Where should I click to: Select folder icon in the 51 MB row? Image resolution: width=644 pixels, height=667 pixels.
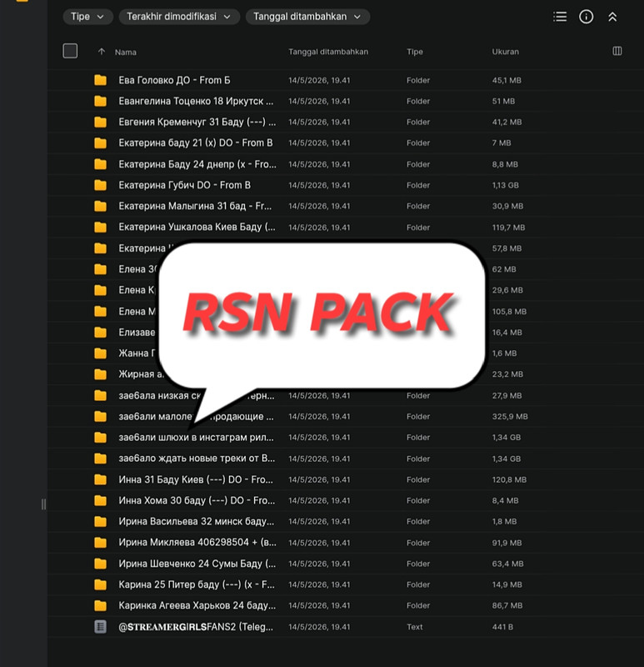100,101
